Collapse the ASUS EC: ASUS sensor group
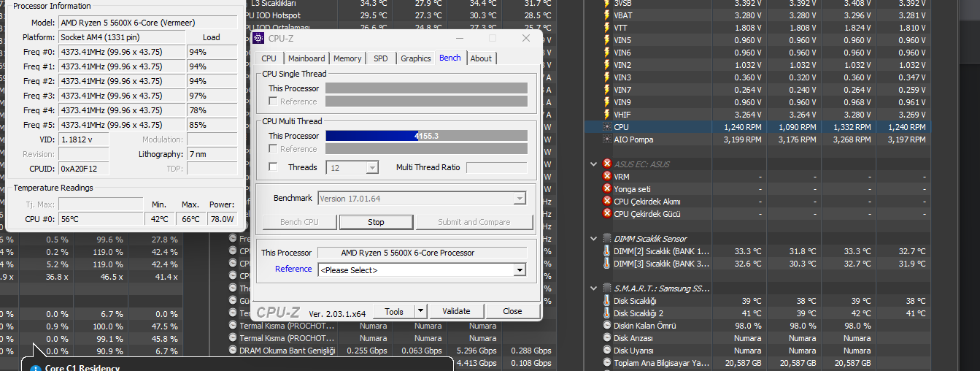This screenshot has width=980, height=371. [x=594, y=164]
